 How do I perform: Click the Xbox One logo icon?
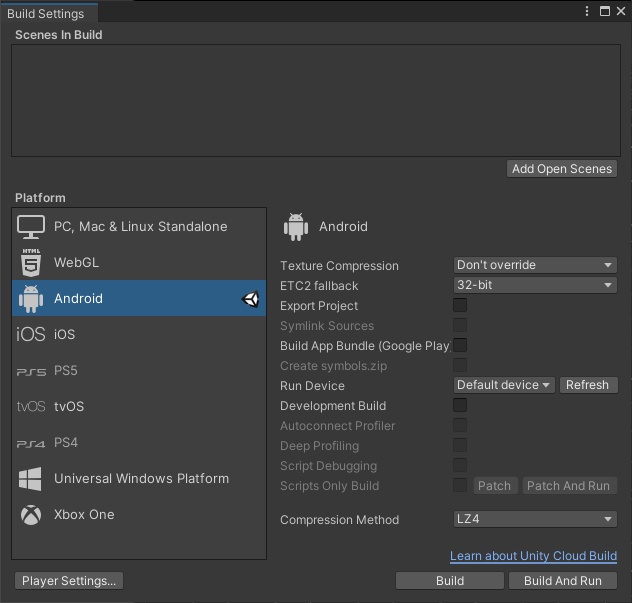31,515
